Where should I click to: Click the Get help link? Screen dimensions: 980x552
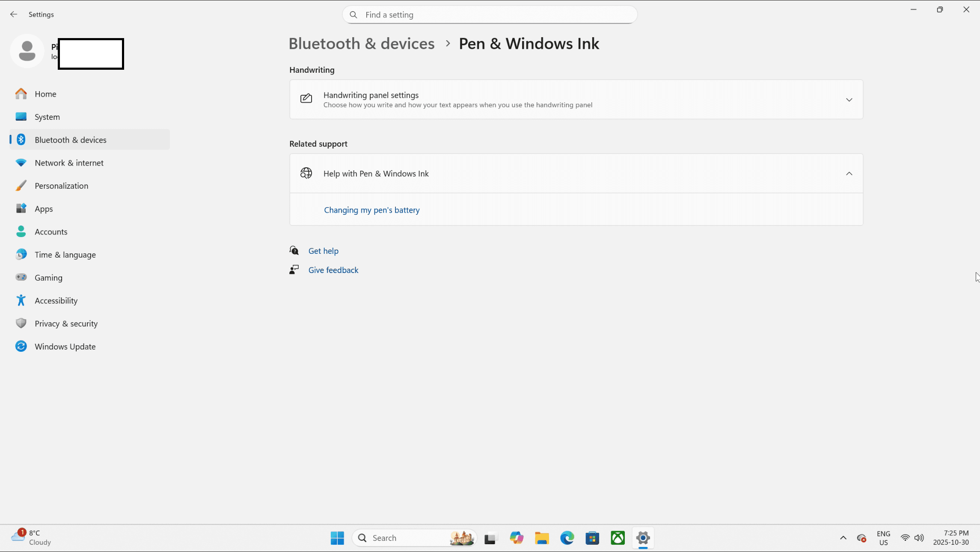pyautogui.click(x=323, y=251)
